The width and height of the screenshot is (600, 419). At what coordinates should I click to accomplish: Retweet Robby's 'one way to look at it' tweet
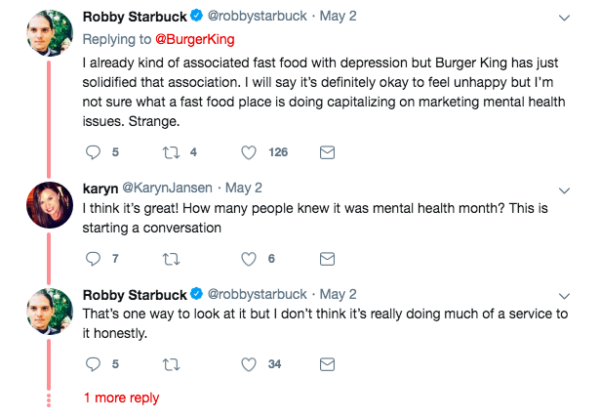point(171,364)
